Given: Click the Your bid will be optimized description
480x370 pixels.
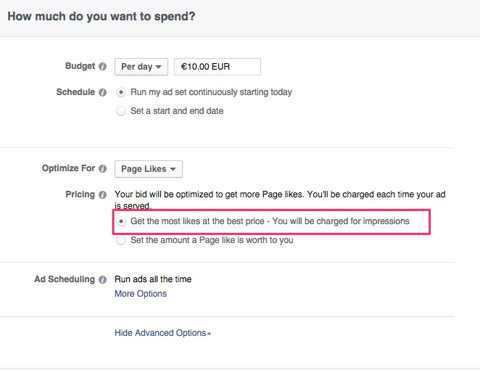Looking at the screenshot, I should 280,200.
